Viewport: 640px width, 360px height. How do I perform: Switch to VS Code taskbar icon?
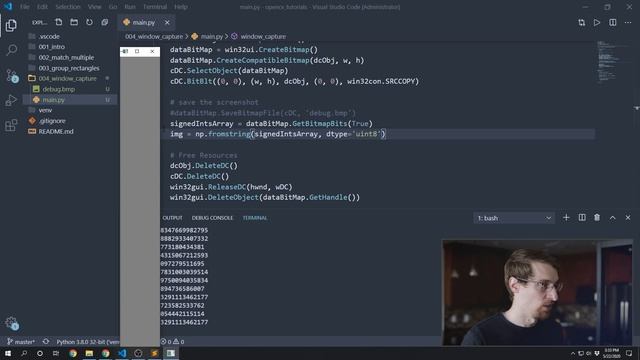(122, 353)
